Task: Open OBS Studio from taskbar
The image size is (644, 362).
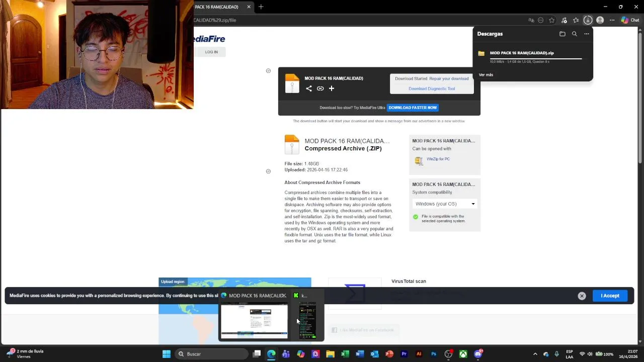Action: pyautogui.click(x=448, y=354)
